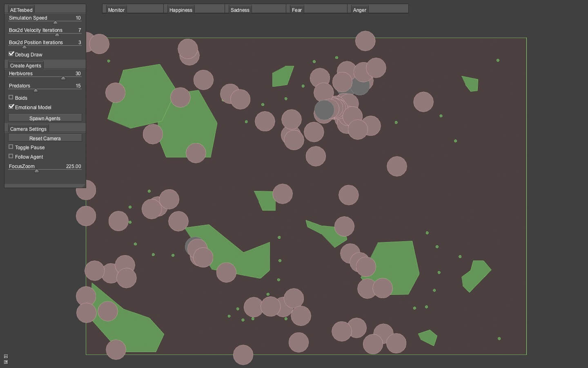Viewport: 588px width, 368px height.
Task: Toggle the Debug Draw checkbox
Action: coord(11,54)
